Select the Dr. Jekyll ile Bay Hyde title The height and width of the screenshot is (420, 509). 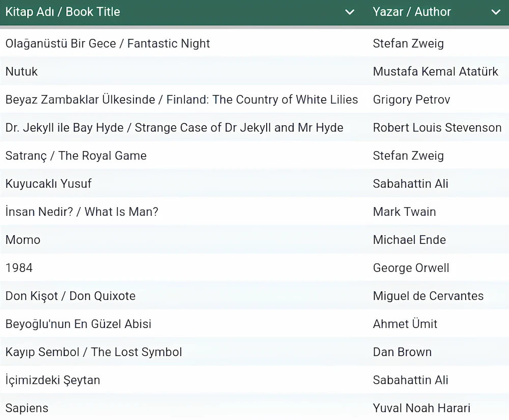(x=174, y=128)
